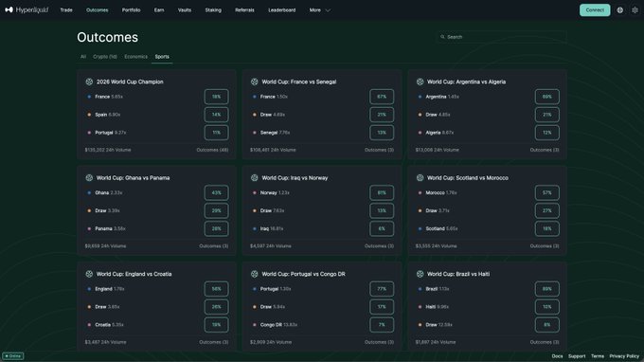This screenshot has width=644, height=362.
Task: Click soccer icon of Scotland vs Morocco
Action: (420, 178)
